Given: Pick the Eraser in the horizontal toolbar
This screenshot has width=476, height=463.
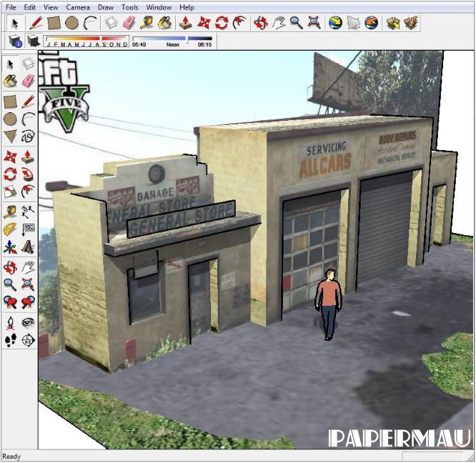Looking at the screenshot, I should point(129,23).
